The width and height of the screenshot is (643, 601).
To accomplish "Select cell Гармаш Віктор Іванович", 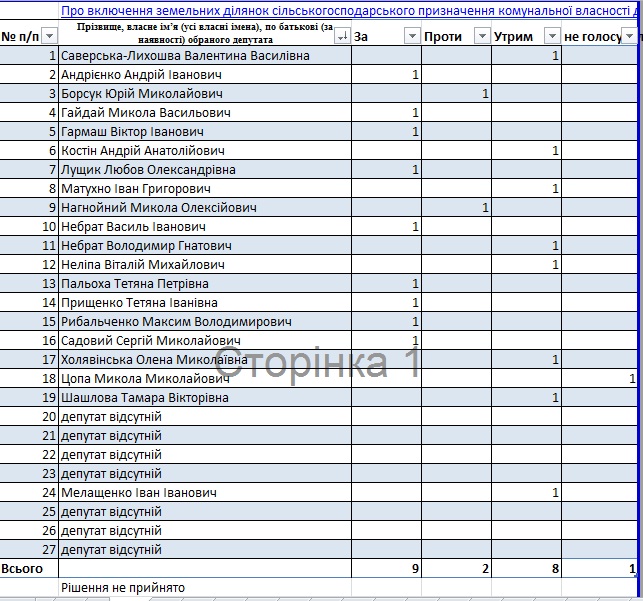I will coord(205,132).
